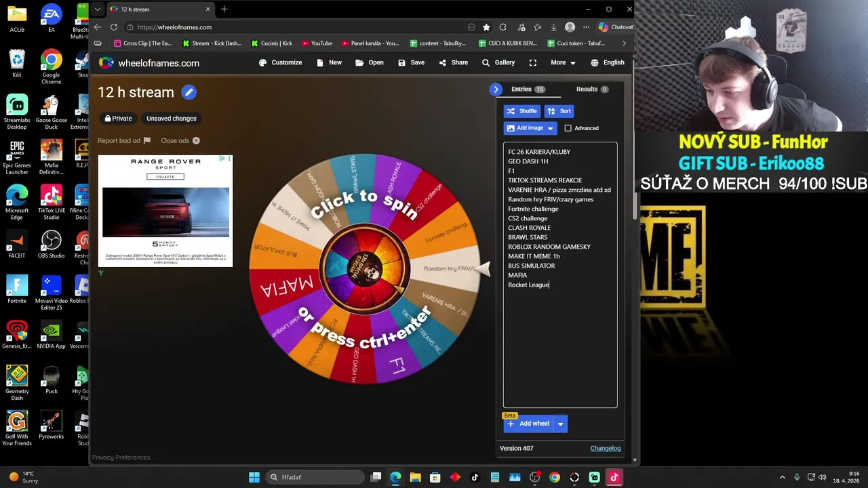This screenshot has width=868, height=488.
Task: Open a new browser tab with plus
Action: 224,9
